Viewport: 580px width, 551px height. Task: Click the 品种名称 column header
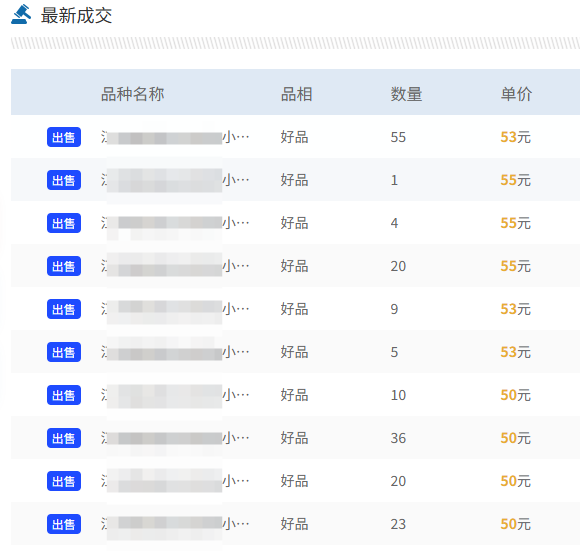point(132,94)
